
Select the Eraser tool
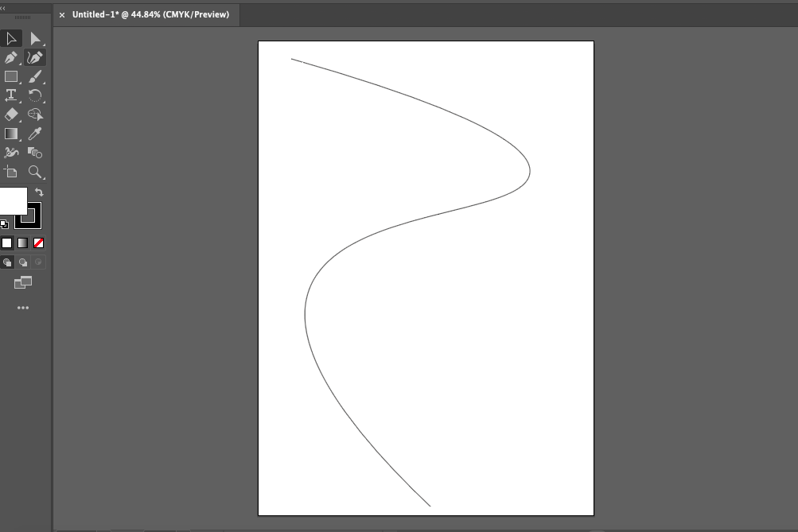10,115
